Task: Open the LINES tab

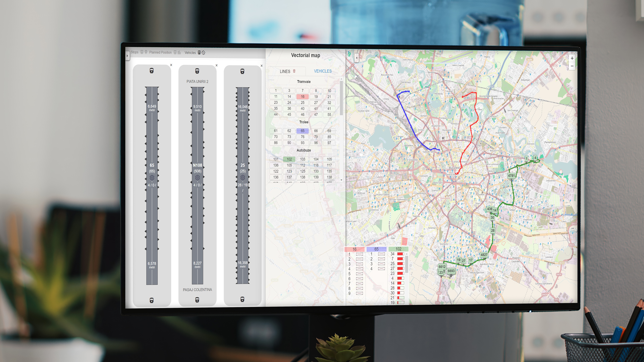Action: tap(285, 71)
